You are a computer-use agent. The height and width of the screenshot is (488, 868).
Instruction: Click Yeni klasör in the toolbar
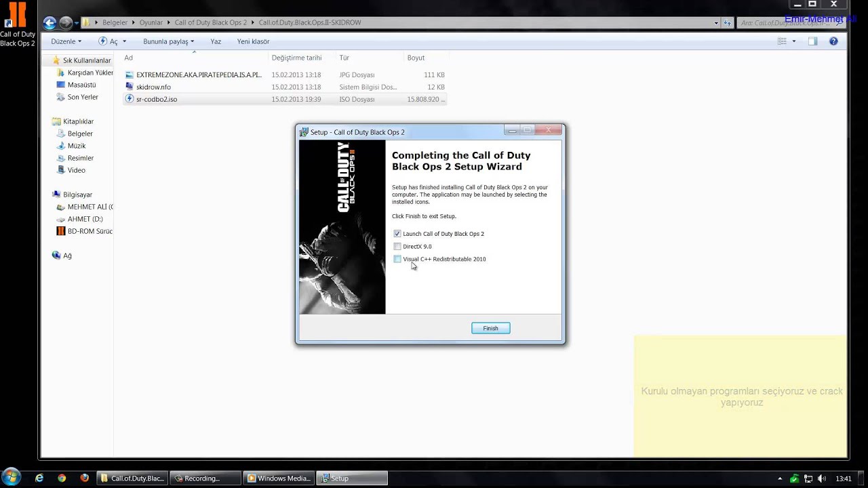pos(253,41)
